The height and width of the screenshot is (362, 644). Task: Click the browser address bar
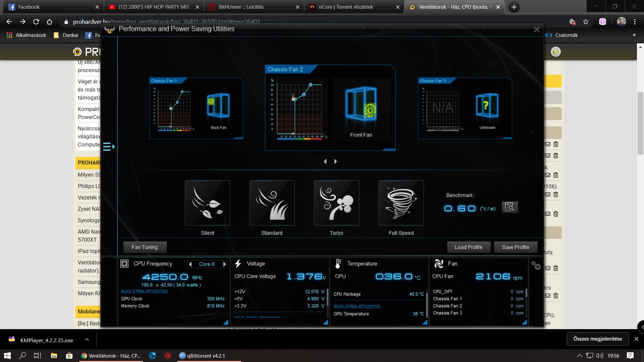pos(312,22)
